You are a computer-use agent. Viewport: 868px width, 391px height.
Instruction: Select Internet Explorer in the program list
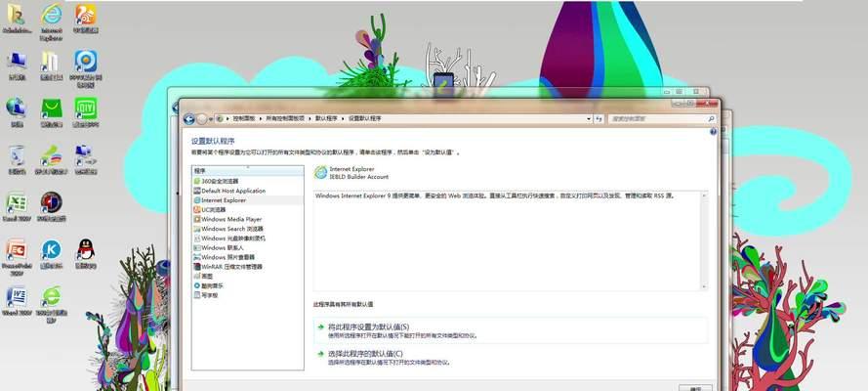(x=248, y=200)
